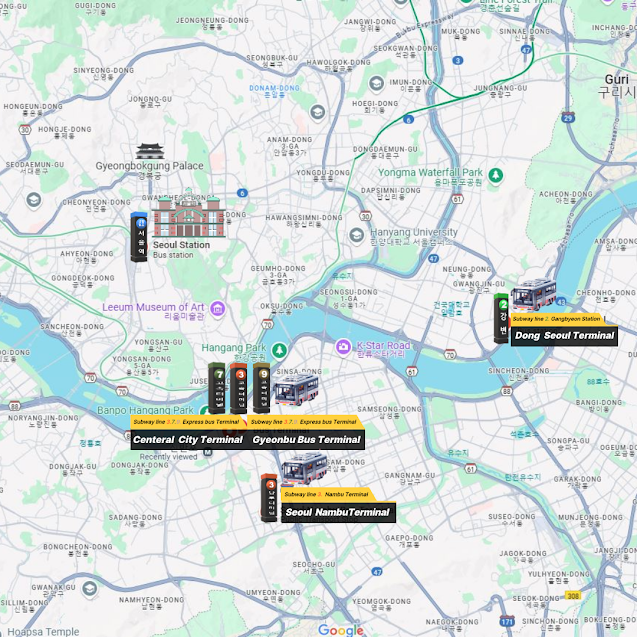
Task: Click the Hangang Park green tree marker
Action: [279, 350]
